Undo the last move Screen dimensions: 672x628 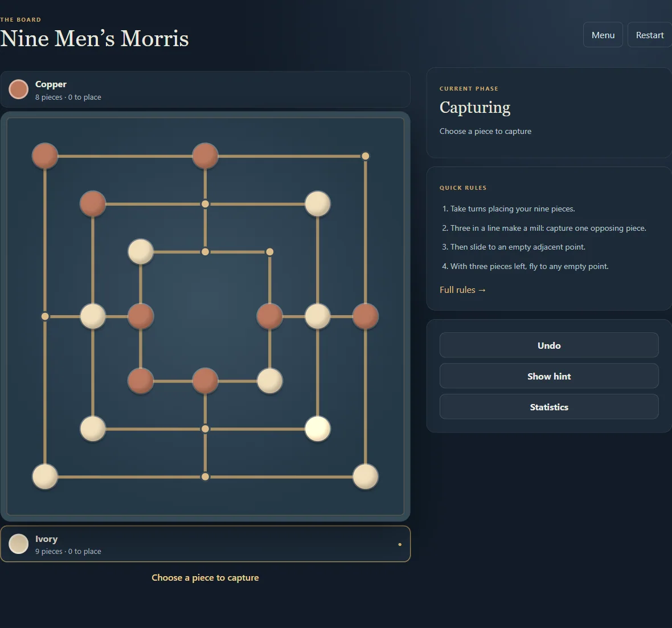(x=549, y=345)
